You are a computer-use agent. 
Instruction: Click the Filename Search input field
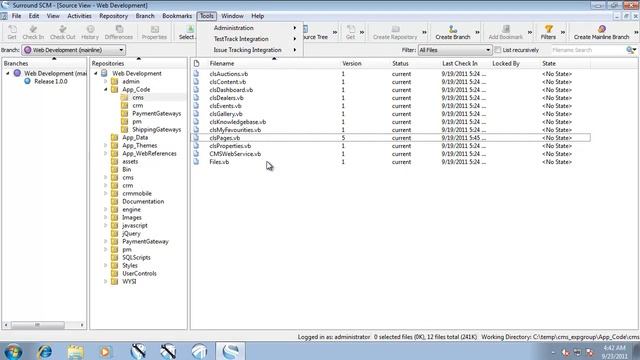(x=588, y=50)
